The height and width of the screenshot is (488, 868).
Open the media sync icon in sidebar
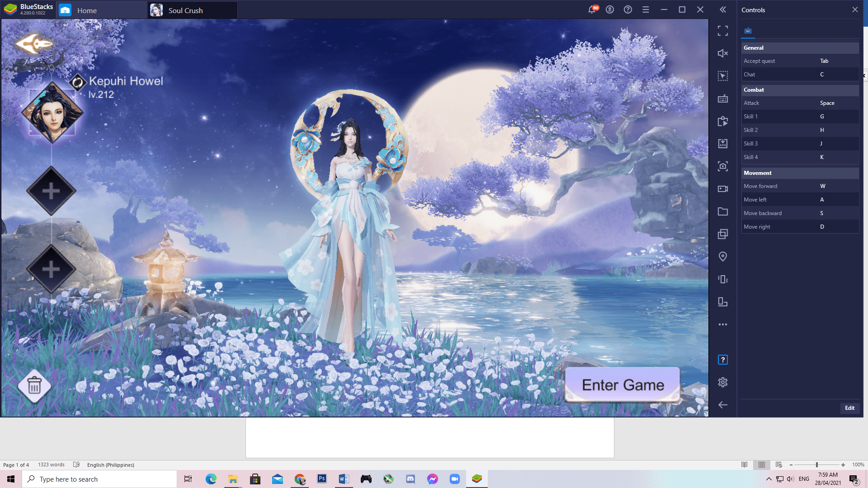(x=723, y=121)
